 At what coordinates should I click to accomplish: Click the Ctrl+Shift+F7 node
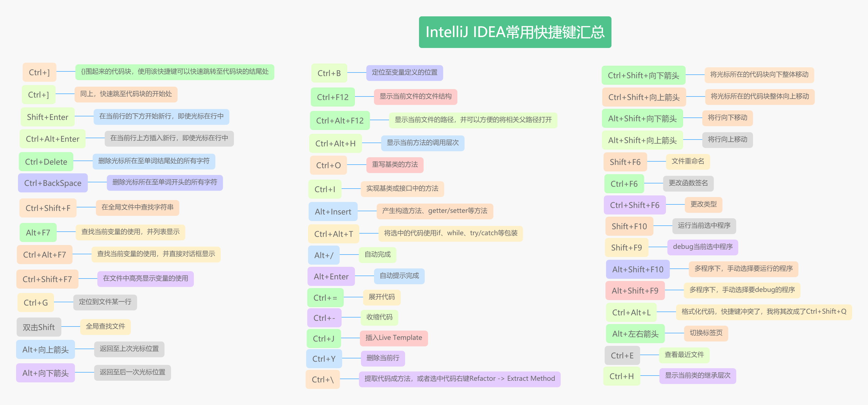[47, 279]
